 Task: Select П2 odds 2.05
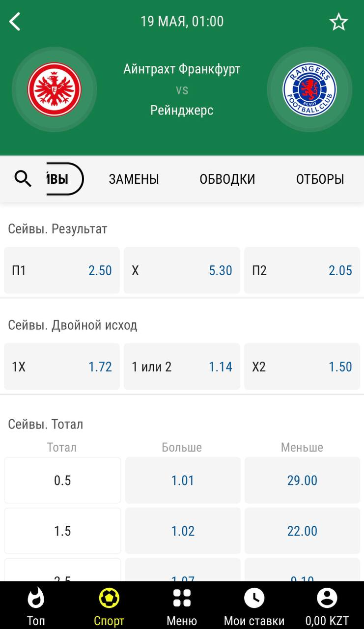[x=302, y=270]
